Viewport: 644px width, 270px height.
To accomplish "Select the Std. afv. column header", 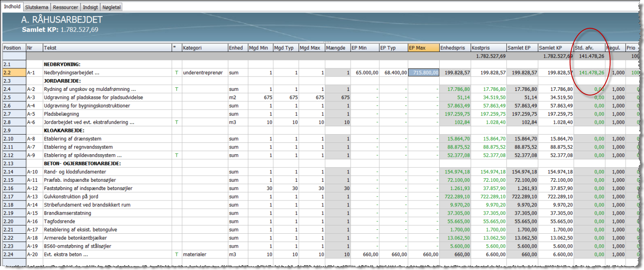I will [589, 48].
